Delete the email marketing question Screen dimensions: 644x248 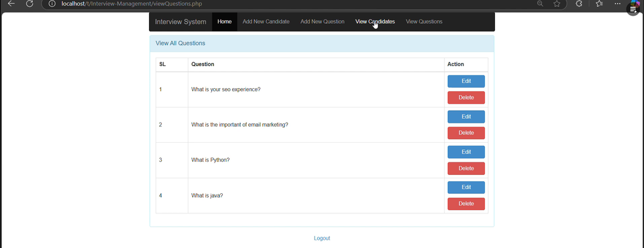466,133
